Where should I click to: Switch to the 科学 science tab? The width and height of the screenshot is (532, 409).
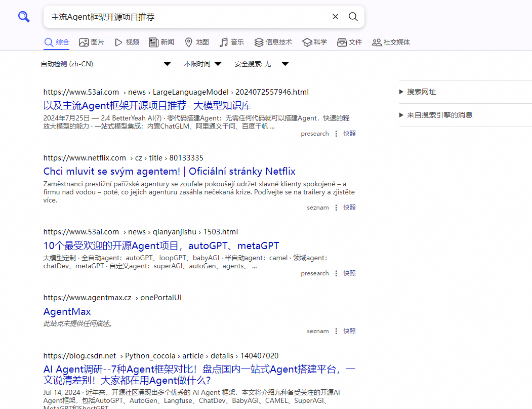click(314, 43)
